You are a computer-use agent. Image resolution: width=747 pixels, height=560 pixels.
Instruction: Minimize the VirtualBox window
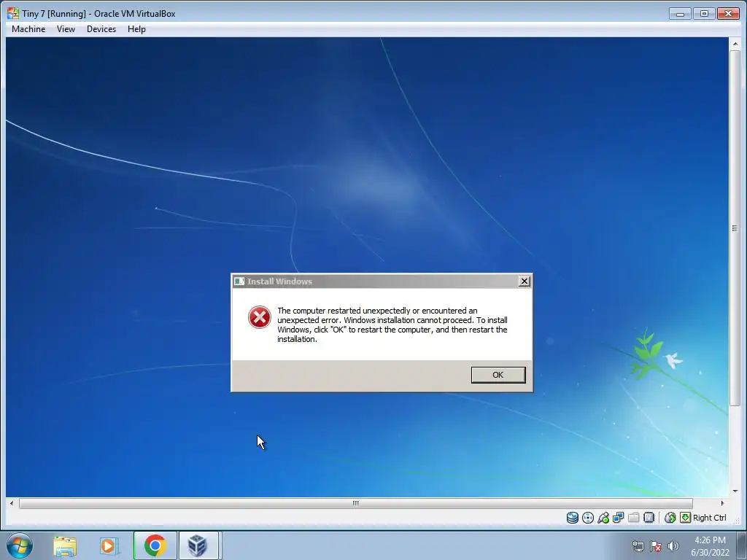(x=680, y=13)
